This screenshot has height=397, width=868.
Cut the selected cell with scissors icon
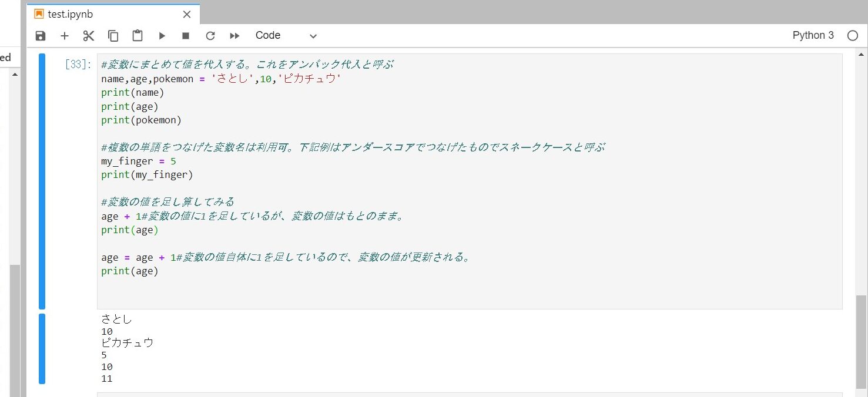point(89,36)
